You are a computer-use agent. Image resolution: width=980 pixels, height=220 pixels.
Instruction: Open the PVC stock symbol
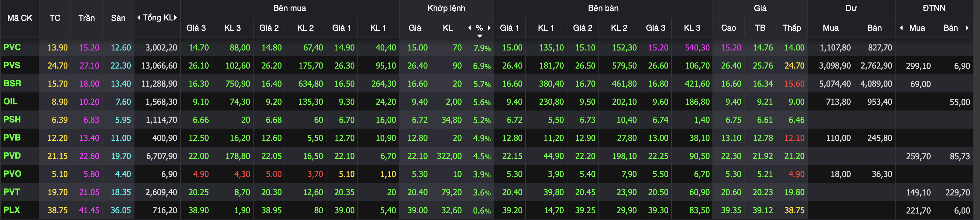click(12, 47)
